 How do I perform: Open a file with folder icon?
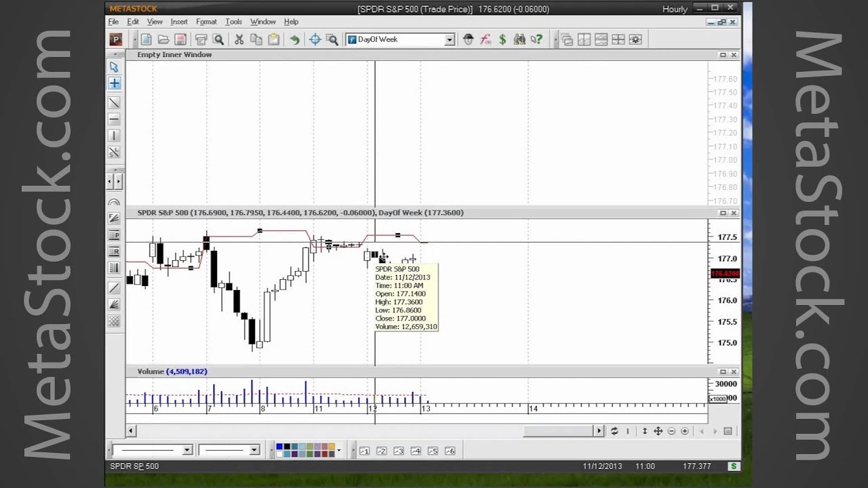163,39
